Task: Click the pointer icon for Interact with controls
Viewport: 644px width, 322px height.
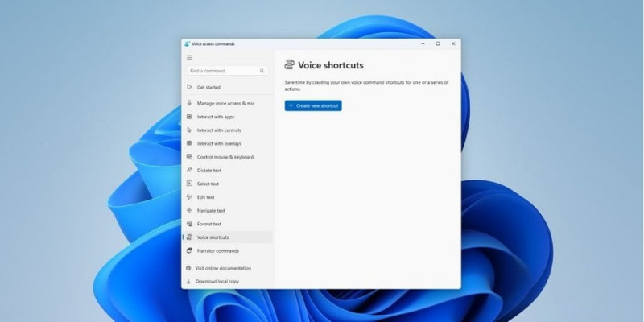Action: click(189, 130)
